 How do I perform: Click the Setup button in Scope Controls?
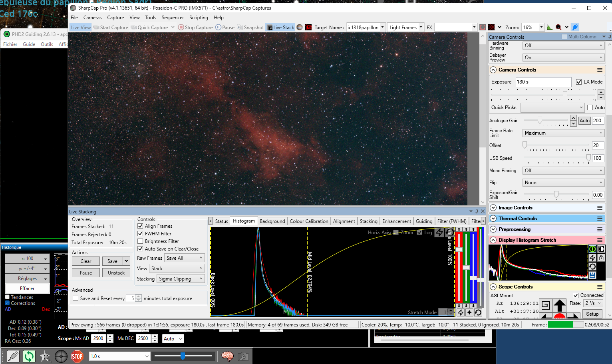click(592, 314)
